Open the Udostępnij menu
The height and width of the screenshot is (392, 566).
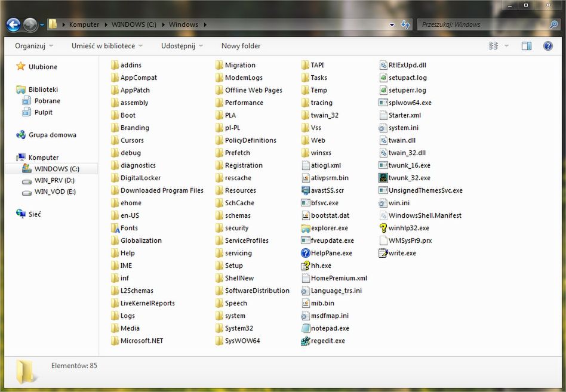pos(182,46)
